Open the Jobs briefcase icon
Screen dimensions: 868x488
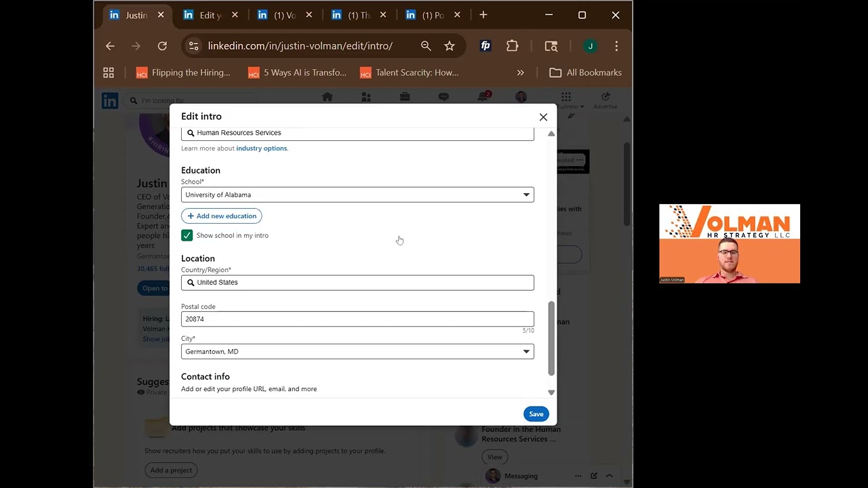coord(405,97)
